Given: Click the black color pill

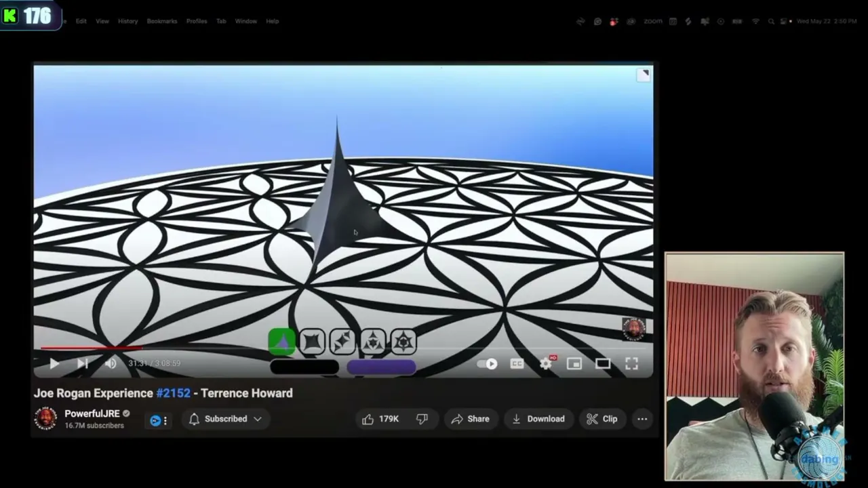Looking at the screenshot, I should click(304, 367).
